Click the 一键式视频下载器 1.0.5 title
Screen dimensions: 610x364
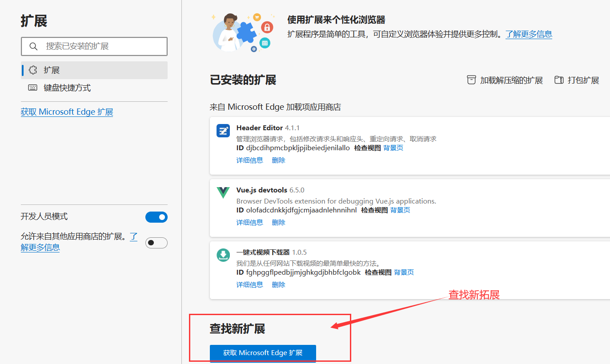point(271,252)
